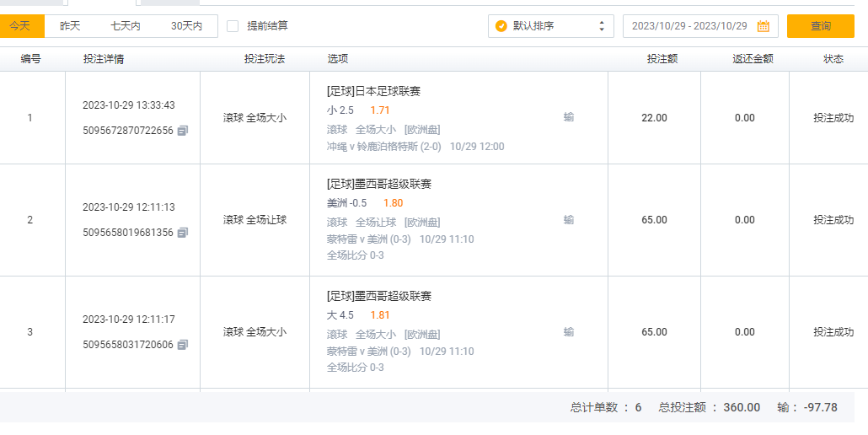Copy order number 5095672870722656
868x435 pixels.
(x=183, y=131)
